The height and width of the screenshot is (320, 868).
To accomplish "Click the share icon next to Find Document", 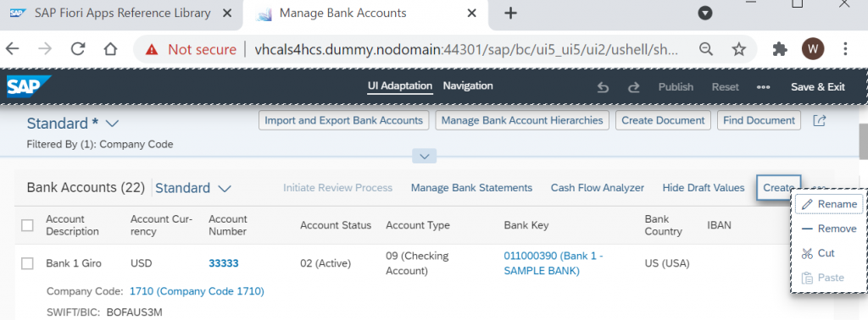I will [820, 120].
